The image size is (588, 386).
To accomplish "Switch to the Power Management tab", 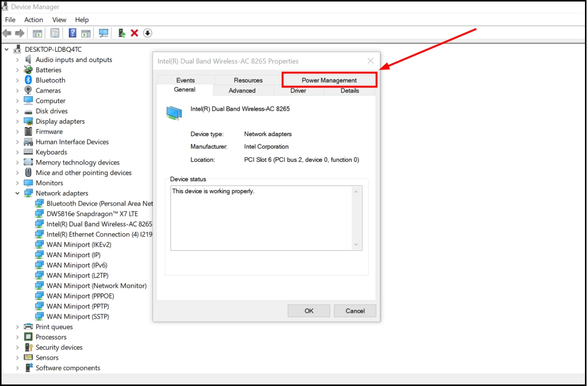I will point(329,80).
